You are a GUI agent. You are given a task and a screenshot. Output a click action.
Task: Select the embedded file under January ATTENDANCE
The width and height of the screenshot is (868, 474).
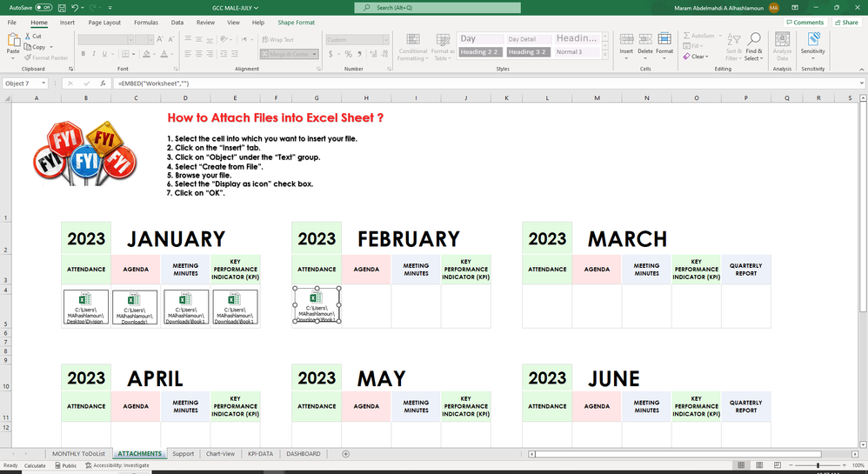(x=86, y=307)
